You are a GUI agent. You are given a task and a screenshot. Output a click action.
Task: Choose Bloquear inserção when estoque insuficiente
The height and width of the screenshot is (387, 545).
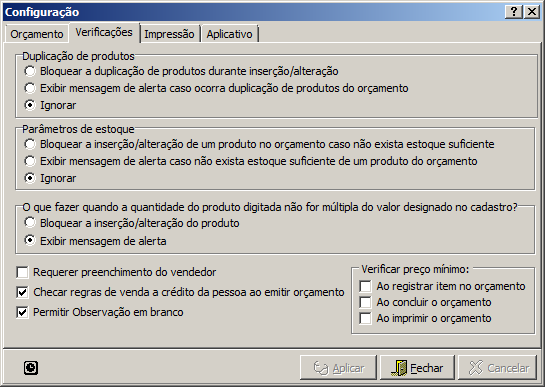(30, 144)
